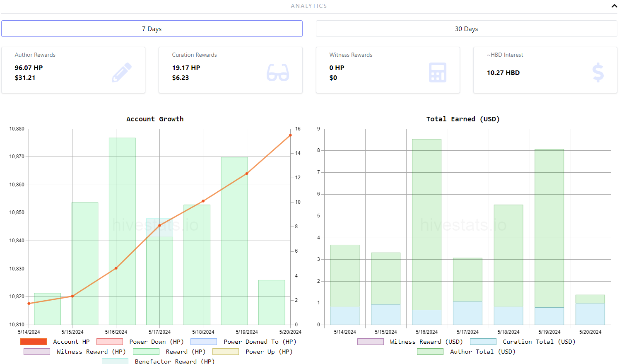Click the 5/14/2024 curation bar in Total Earned
This screenshot has width=619, height=364.
[x=344, y=316]
